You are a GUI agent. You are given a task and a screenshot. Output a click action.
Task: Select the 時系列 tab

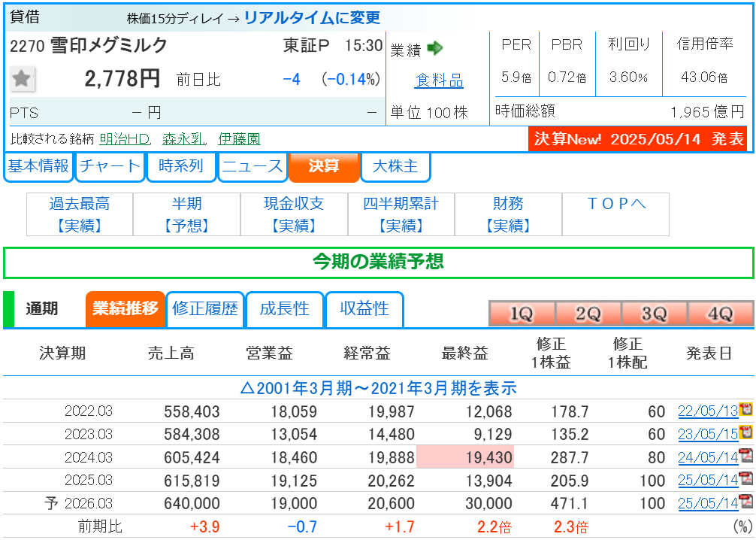tap(181, 167)
